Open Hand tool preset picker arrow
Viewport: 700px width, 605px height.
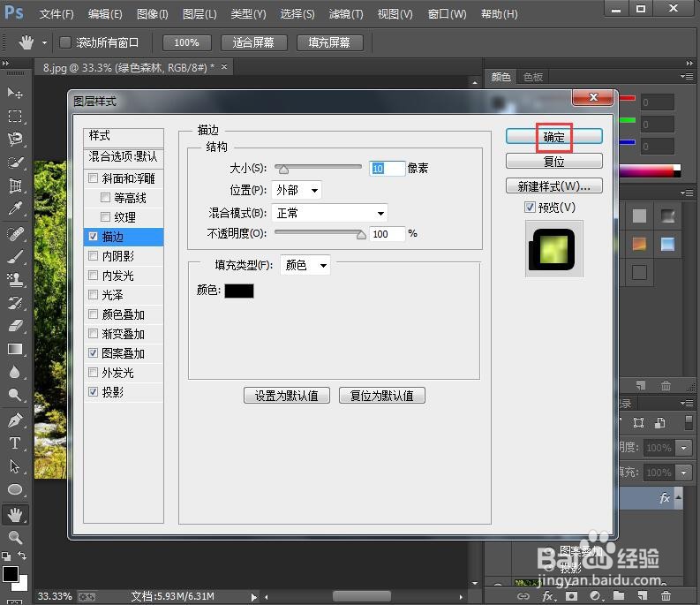pyautogui.click(x=44, y=43)
